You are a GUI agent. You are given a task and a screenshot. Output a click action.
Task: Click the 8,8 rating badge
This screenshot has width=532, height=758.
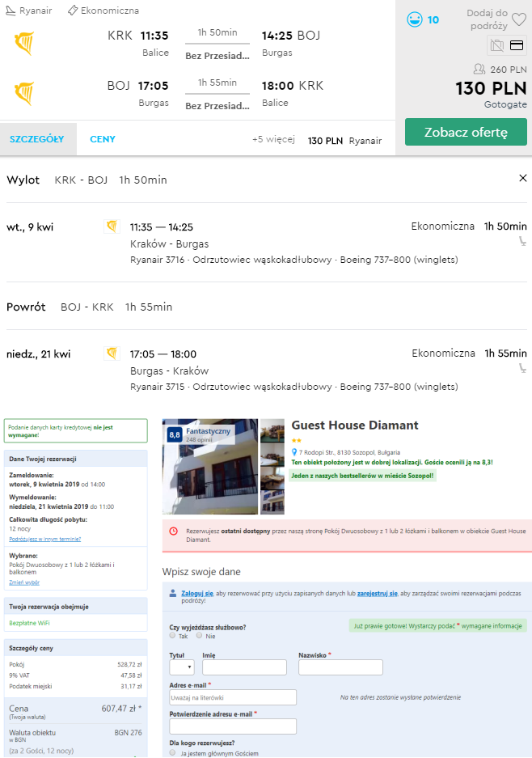click(175, 435)
